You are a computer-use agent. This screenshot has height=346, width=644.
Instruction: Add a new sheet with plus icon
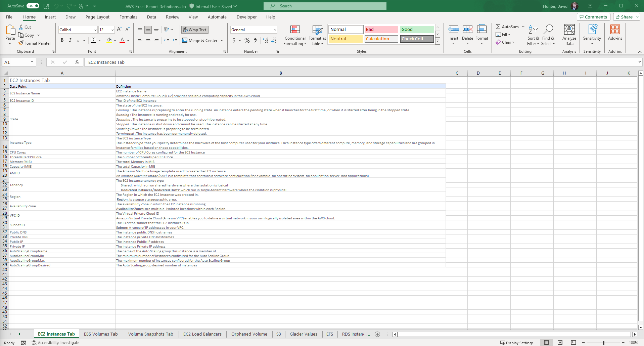(377, 334)
